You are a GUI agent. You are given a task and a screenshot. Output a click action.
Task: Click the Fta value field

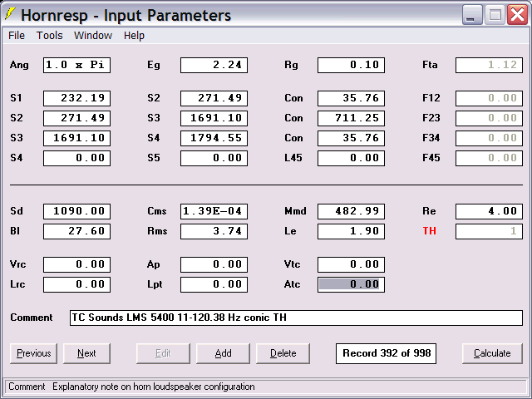tap(489, 65)
